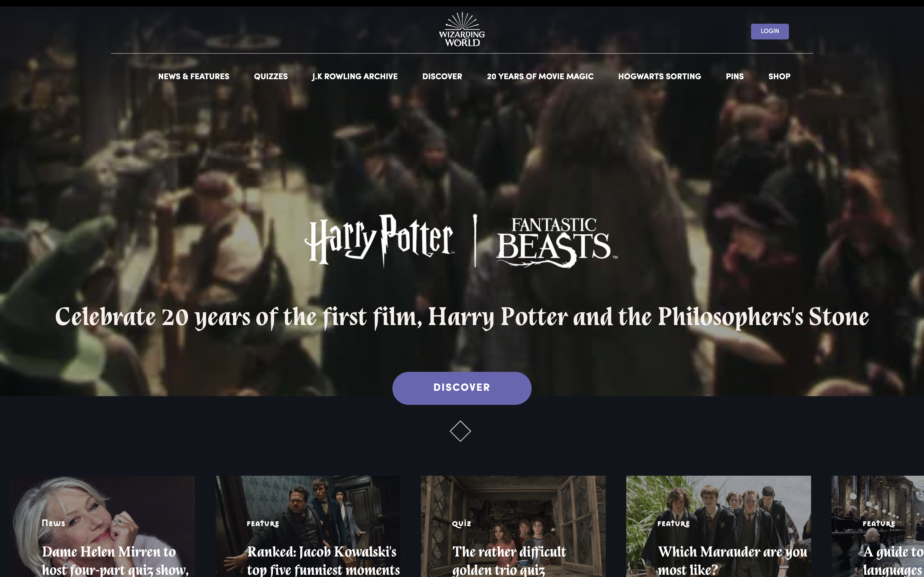Click the diamond scroll-down icon
Image resolution: width=924 pixels, height=577 pixels.
point(460,431)
